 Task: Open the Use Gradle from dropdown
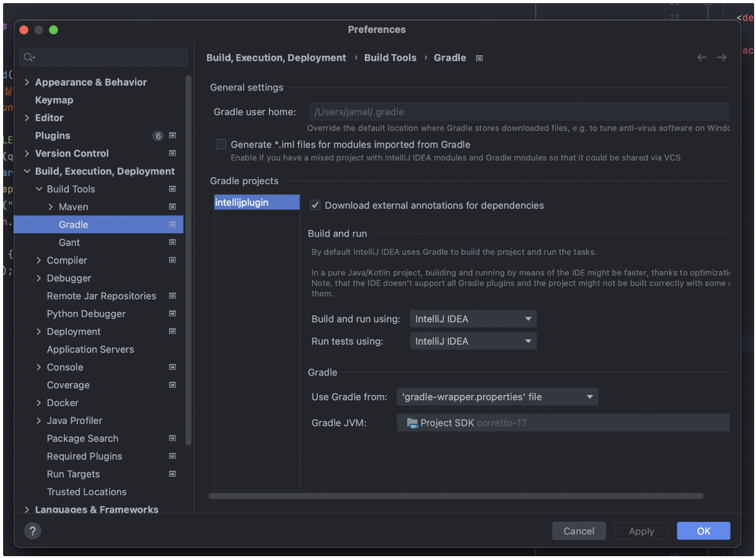tap(498, 397)
